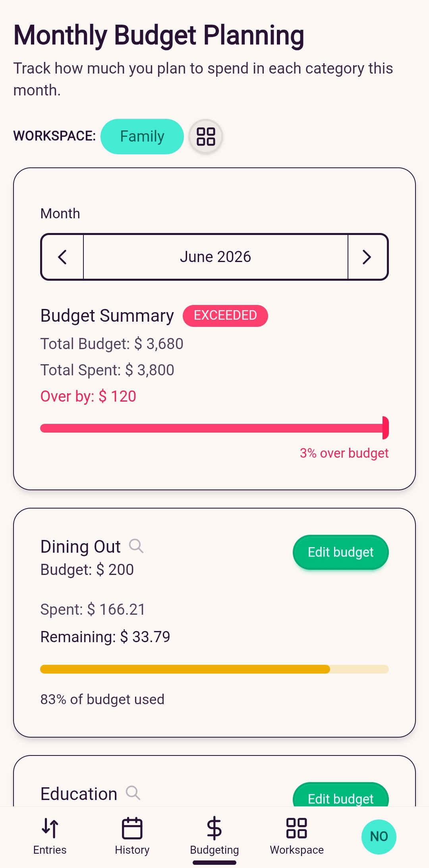
Task: Open History via the calendar icon
Action: pos(132,828)
